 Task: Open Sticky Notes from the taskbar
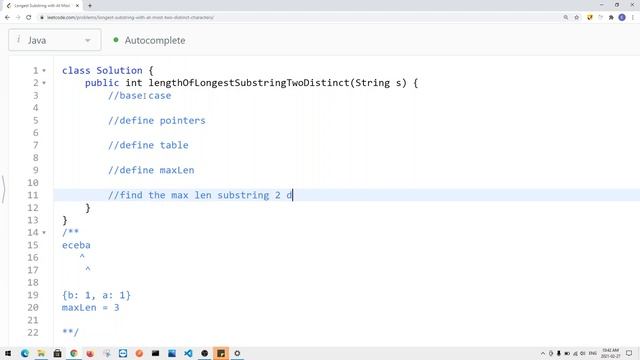221,353
